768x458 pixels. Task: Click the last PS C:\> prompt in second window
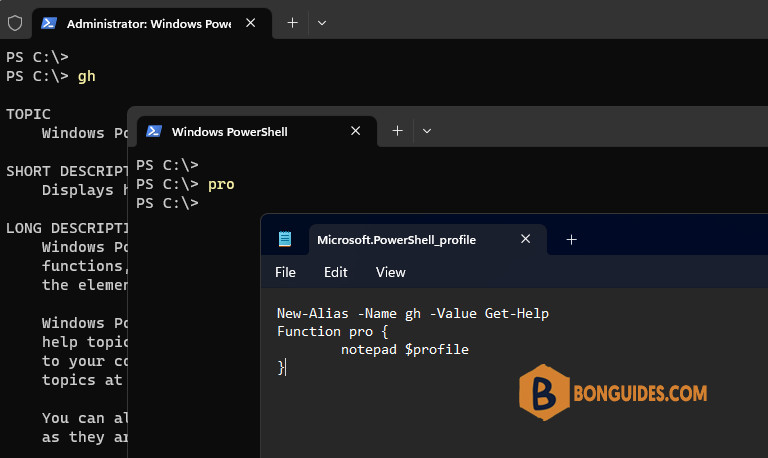168,203
